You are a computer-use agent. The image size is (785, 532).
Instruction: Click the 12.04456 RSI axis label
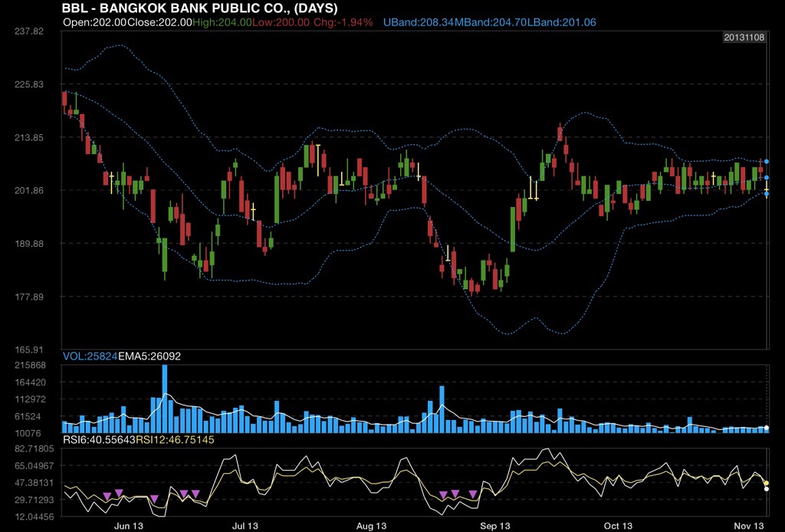click(34, 517)
